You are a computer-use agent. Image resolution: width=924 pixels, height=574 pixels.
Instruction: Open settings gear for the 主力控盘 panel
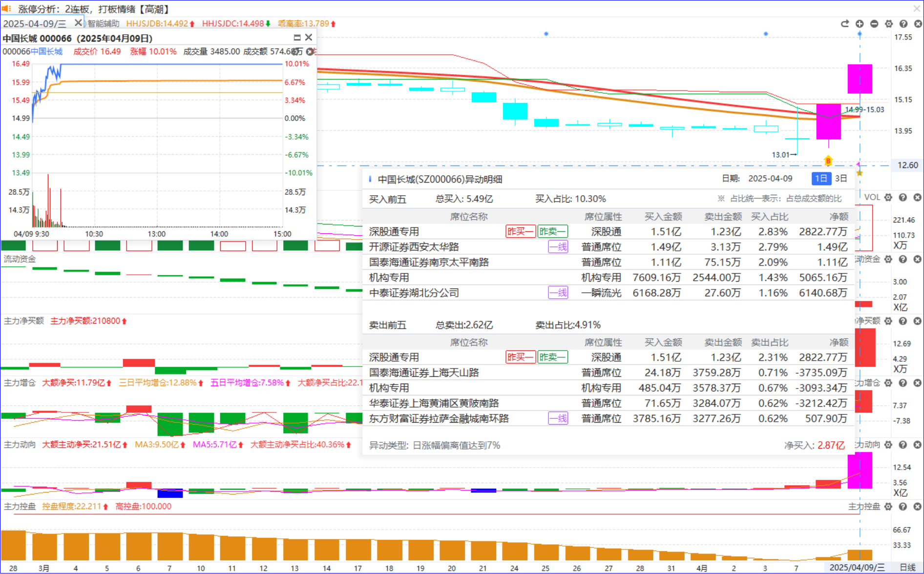pos(888,507)
